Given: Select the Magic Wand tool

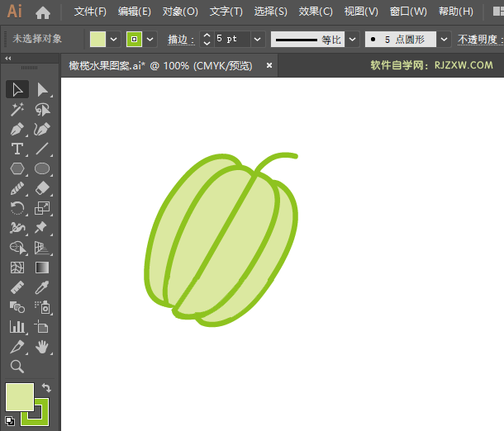Looking at the screenshot, I should [17, 109].
